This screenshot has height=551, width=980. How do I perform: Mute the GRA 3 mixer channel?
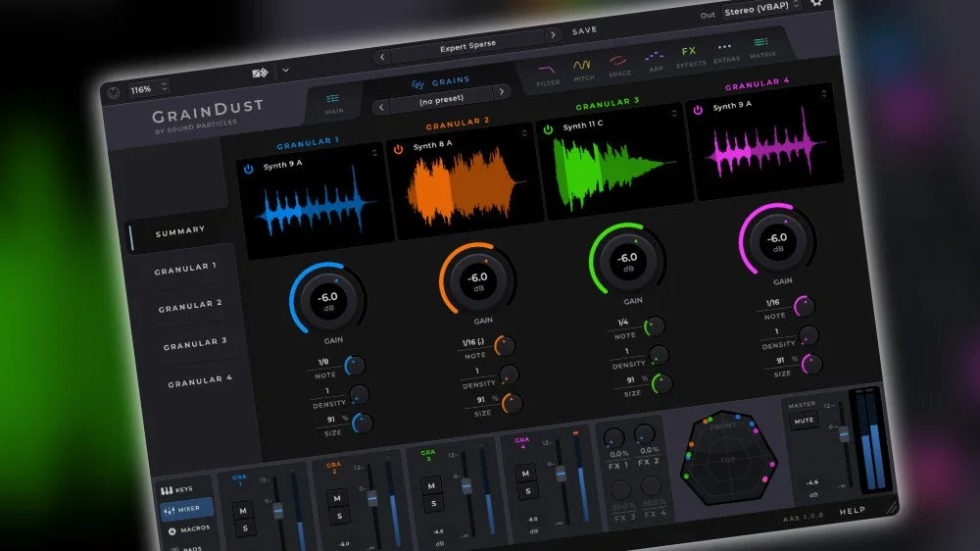[431, 485]
